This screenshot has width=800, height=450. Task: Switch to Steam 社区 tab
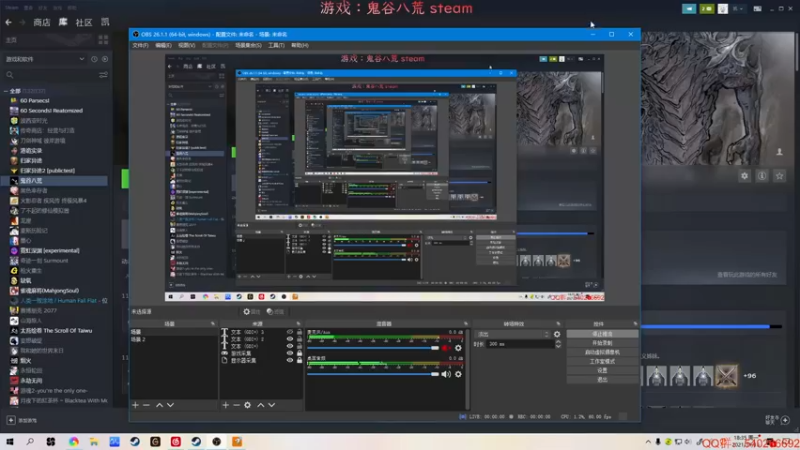[x=84, y=22]
